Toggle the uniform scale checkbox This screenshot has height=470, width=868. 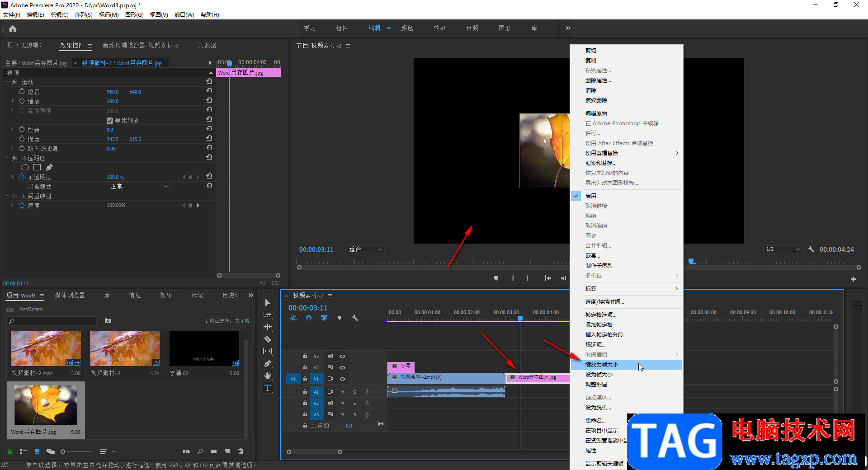click(x=109, y=121)
